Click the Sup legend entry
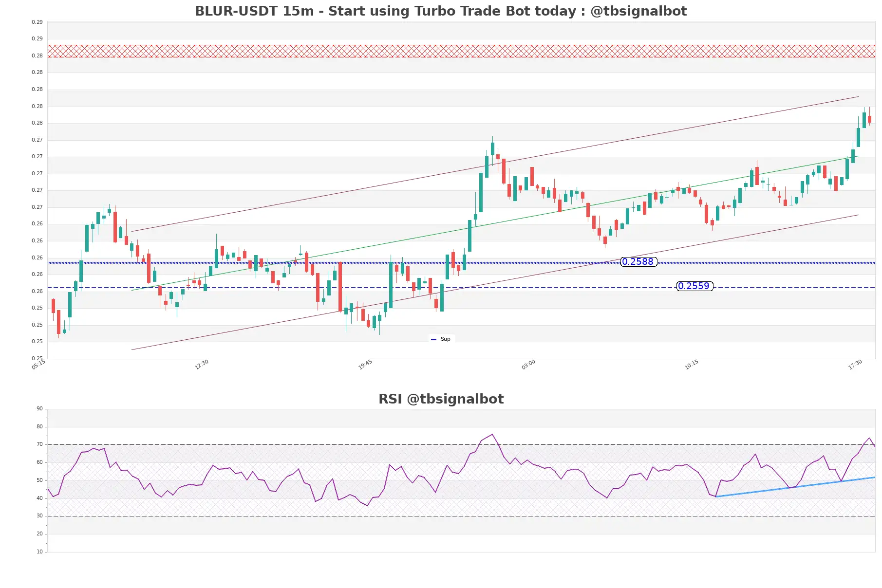 tap(441, 339)
